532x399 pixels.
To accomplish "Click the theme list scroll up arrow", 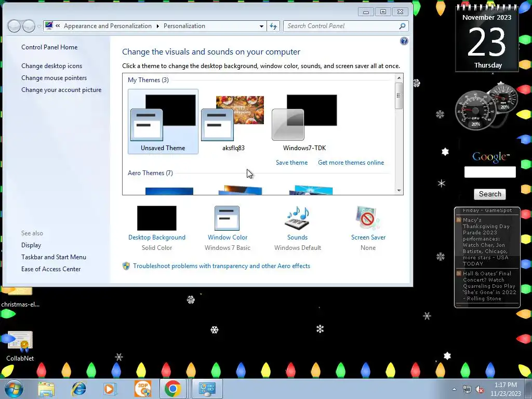I will click(399, 78).
